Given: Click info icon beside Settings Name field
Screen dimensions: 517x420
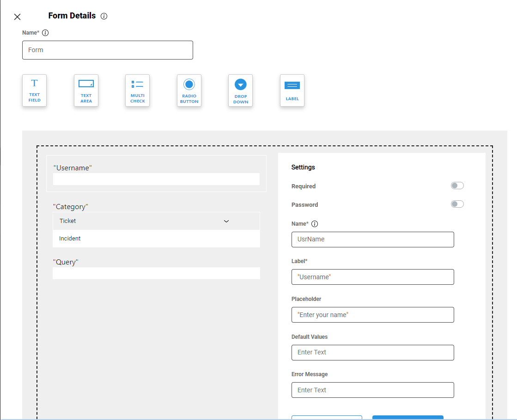Looking at the screenshot, I should 315,224.
